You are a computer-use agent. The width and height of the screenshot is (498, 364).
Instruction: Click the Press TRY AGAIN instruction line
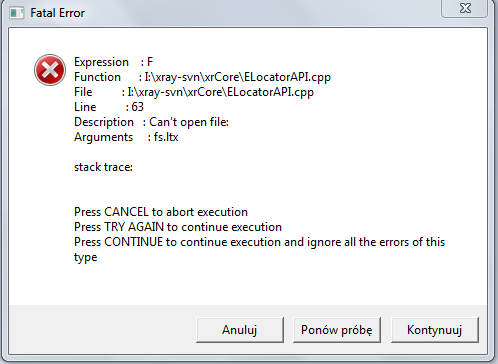178,227
